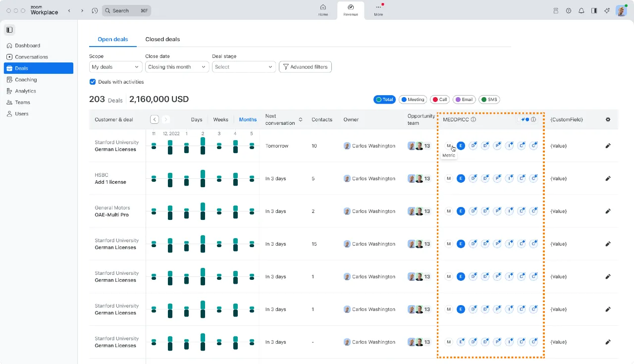The height and width of the screenshot is (364, 634).
Task: Collapse the left sidebar panel icon
Action: tap(9, 30)
